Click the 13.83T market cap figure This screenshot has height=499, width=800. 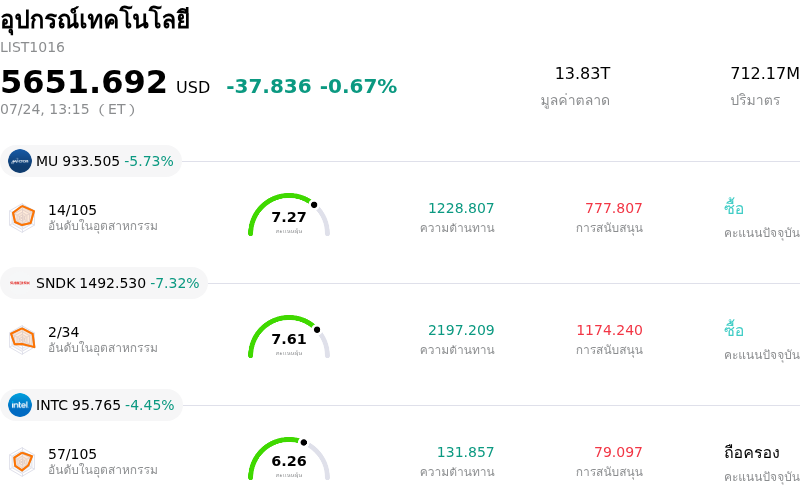click(582, 73)
